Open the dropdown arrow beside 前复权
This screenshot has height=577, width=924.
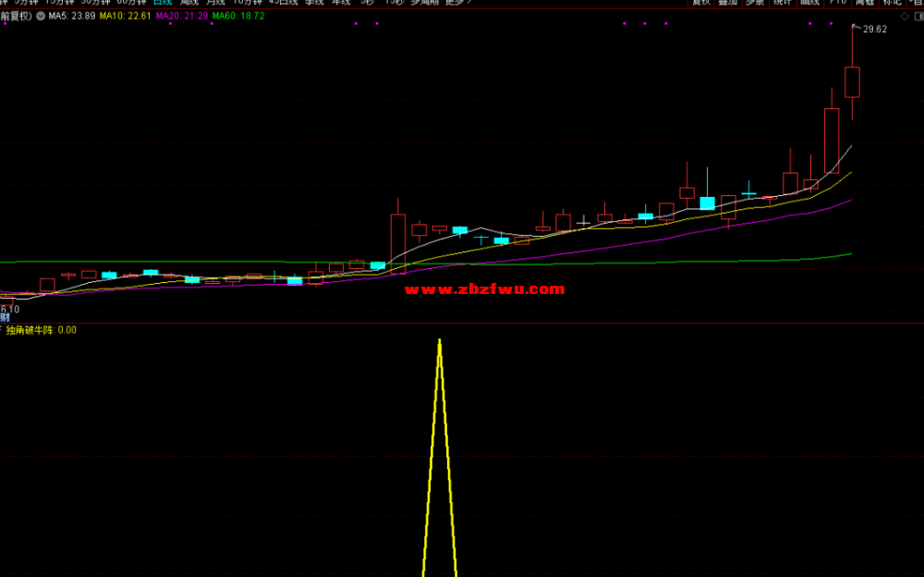click(41, 16)
